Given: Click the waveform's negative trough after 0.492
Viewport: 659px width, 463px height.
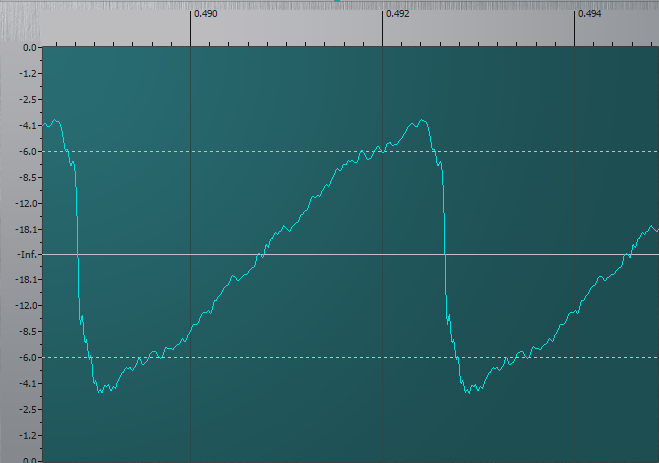Looking at the screenshot, I should coord(468,392).
